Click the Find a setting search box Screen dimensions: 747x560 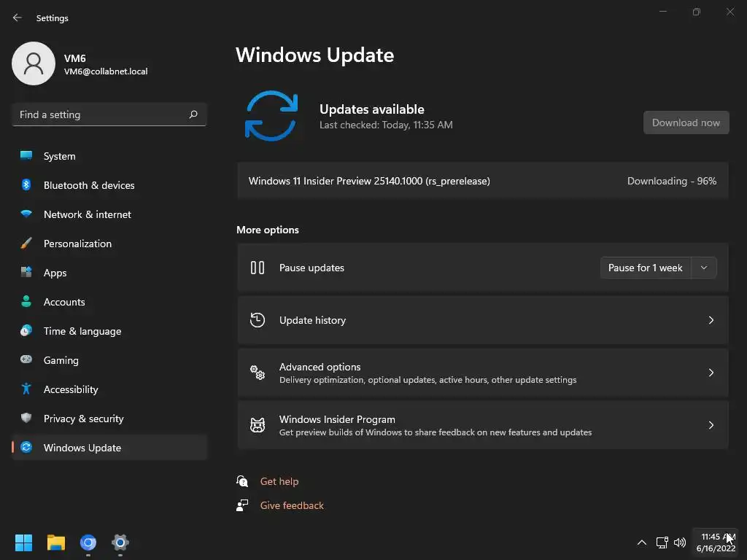pos(101,114)
